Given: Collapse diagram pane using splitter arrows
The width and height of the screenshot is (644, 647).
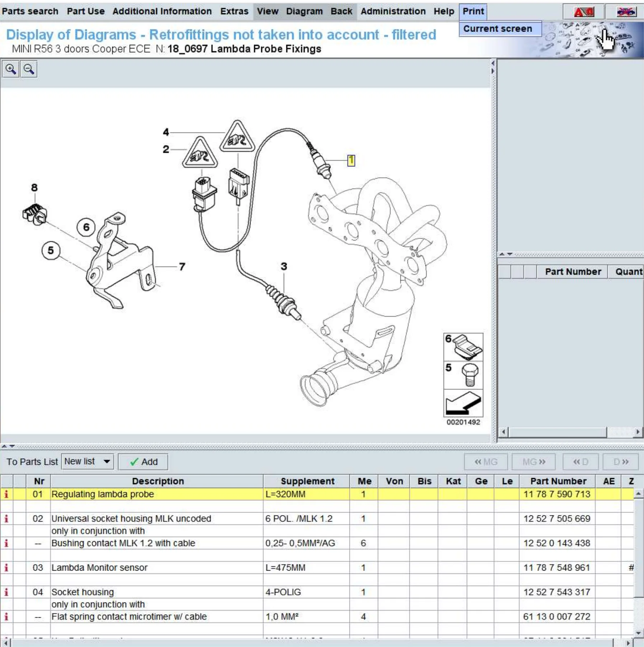Looking at the screenshot, I should pos(493,67).
